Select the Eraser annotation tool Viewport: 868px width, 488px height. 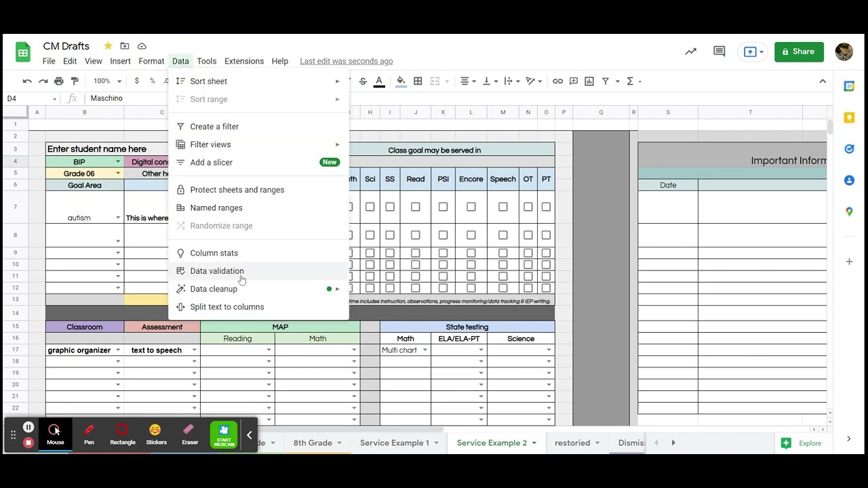click(x=190, y=434)
